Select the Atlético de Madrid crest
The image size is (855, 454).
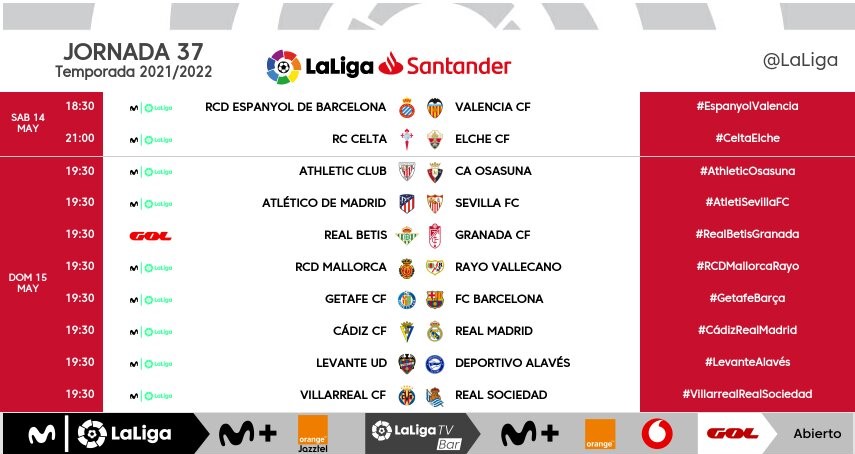(x=407, y=203)
